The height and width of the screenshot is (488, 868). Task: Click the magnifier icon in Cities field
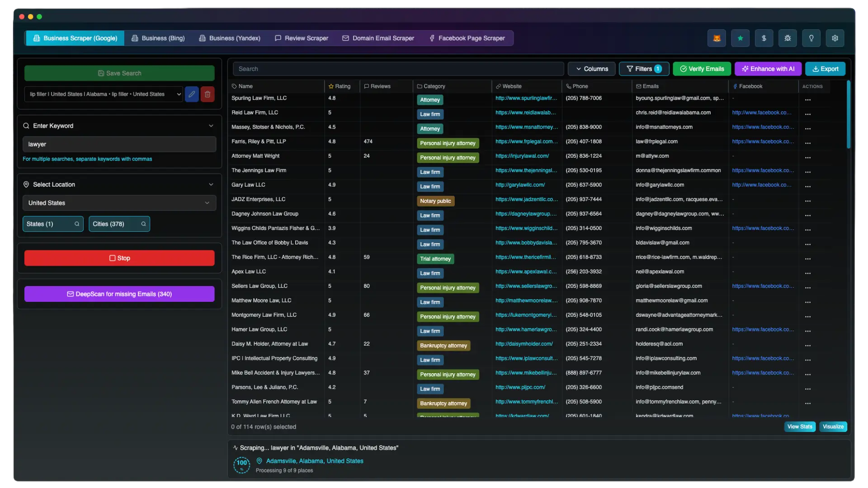[142, 224]
